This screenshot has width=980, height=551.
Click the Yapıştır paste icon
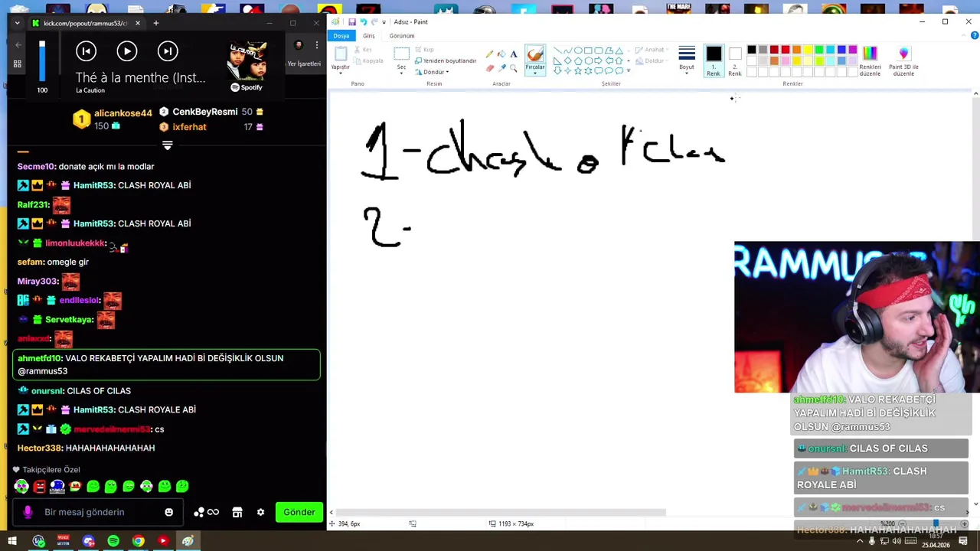click(340, 54)
